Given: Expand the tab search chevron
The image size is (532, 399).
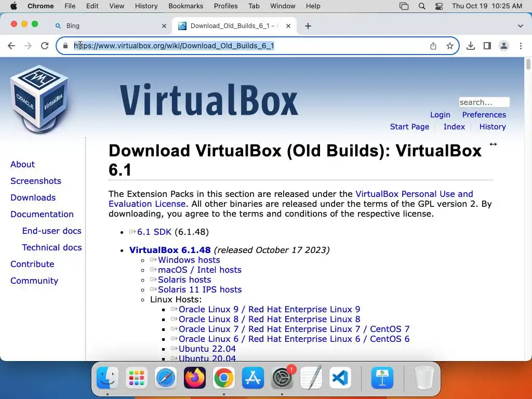Looking at the screenshot, I should (x=521, y=26).
